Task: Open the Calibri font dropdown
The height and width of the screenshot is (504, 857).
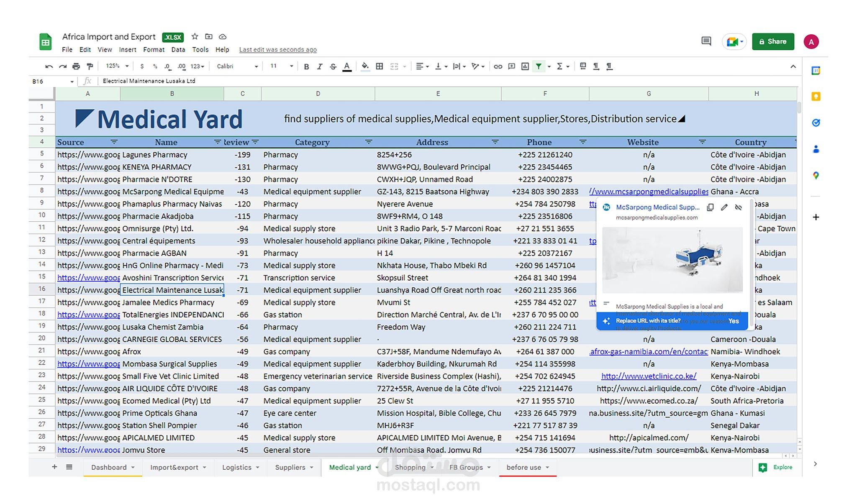Action: [x=237, y=66]
